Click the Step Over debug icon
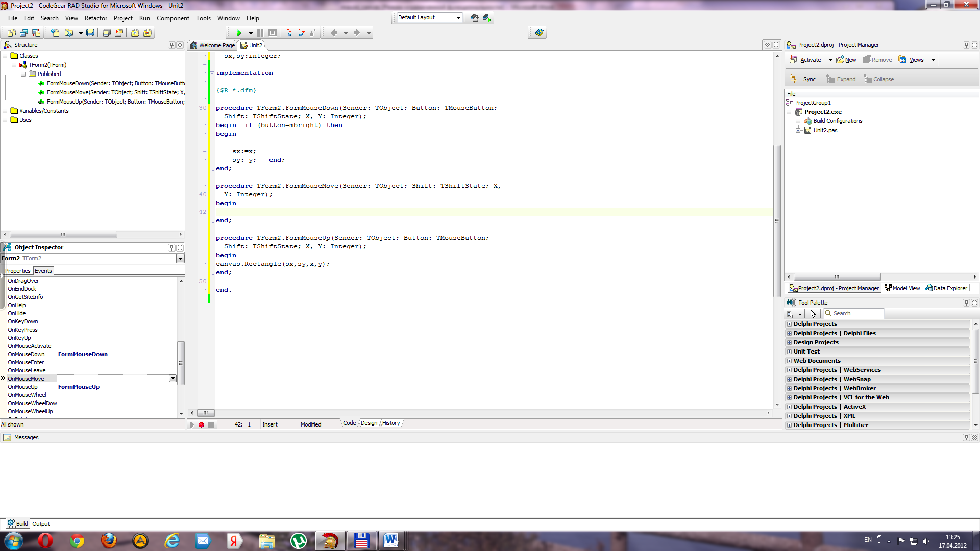The image size is (980, 551). pyautogui.click(x=301, y=33)
